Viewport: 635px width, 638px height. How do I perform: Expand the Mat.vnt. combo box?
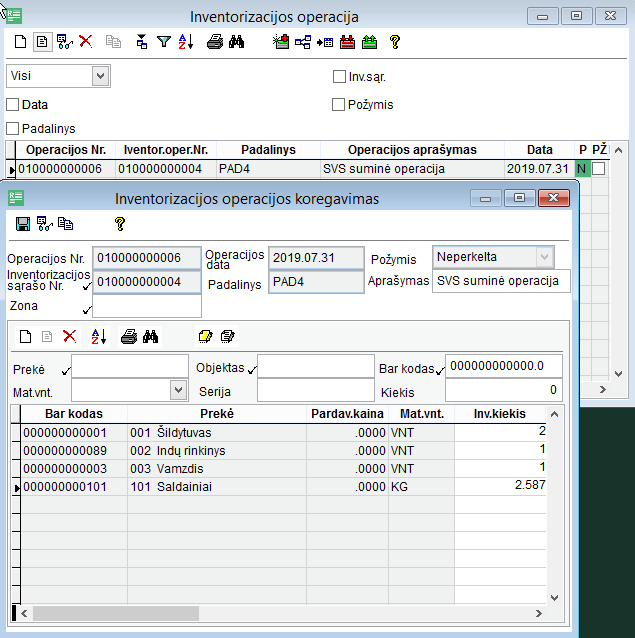click(x=179, y=390)
